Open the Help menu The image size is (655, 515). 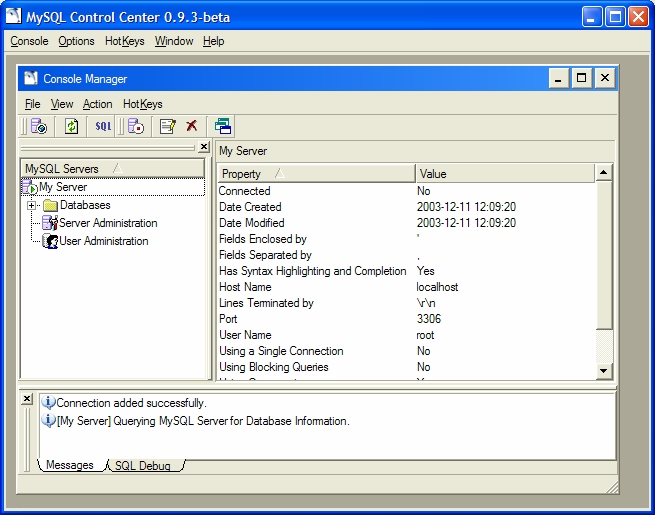[213, 41]
